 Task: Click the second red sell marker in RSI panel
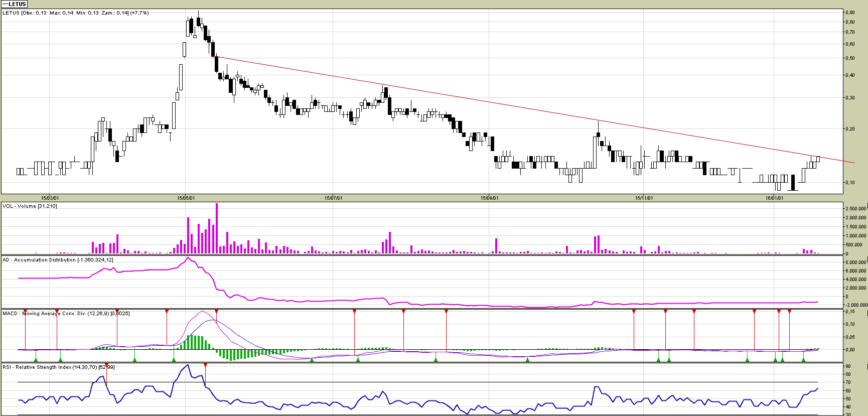[x=205, y=365]
